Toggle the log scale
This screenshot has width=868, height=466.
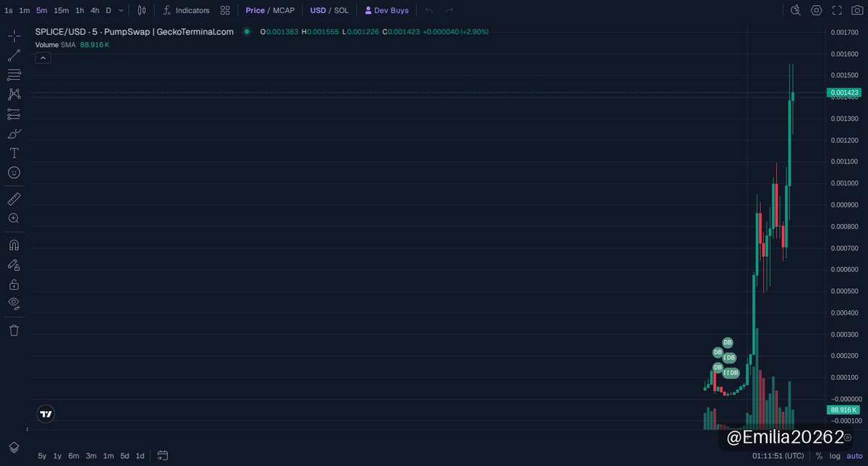tap(834, 456)
